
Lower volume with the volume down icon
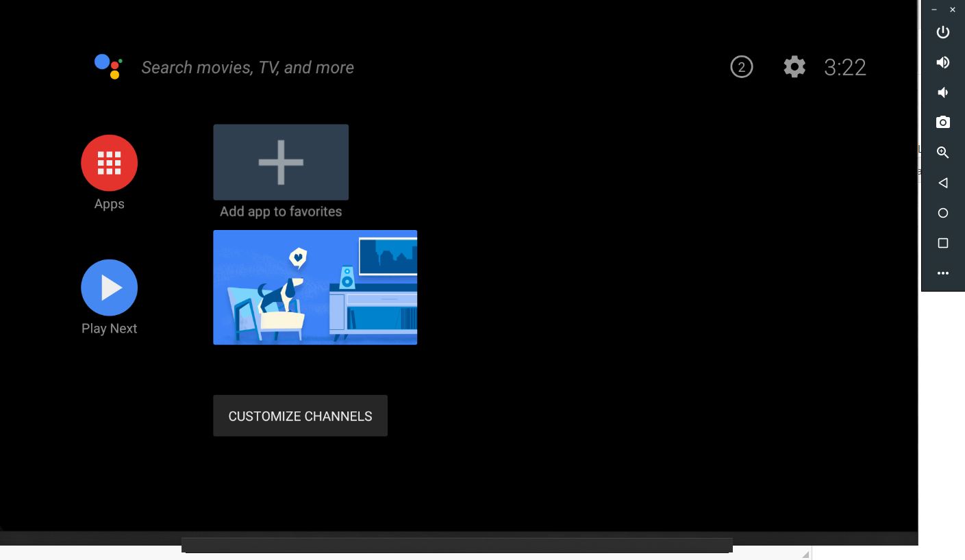[x=942, y=92]
